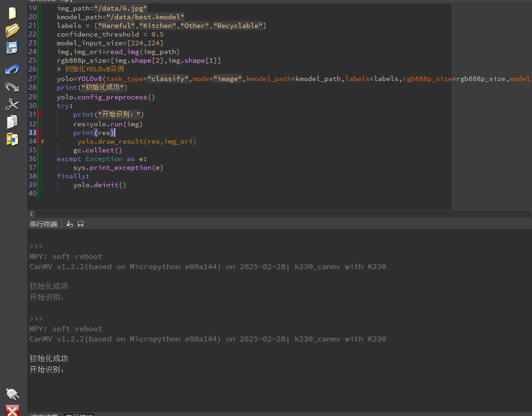Click line number 40 in the gutter

(x=32, y=194)
